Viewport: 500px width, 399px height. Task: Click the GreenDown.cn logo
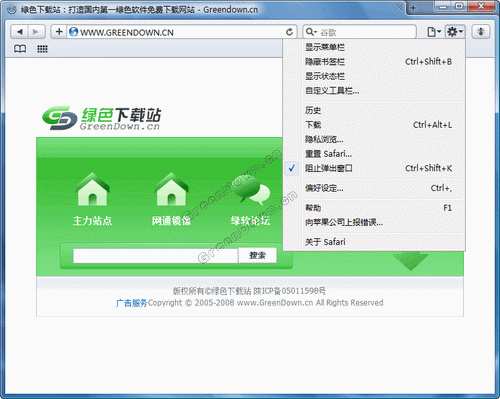point(101,118)
